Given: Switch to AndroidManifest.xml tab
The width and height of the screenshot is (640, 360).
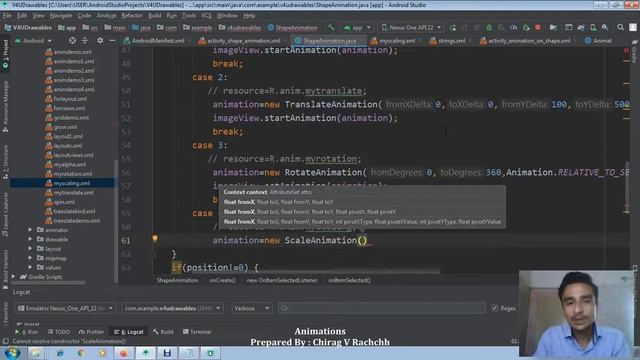Looking at the screenshot, I should 158,41.
